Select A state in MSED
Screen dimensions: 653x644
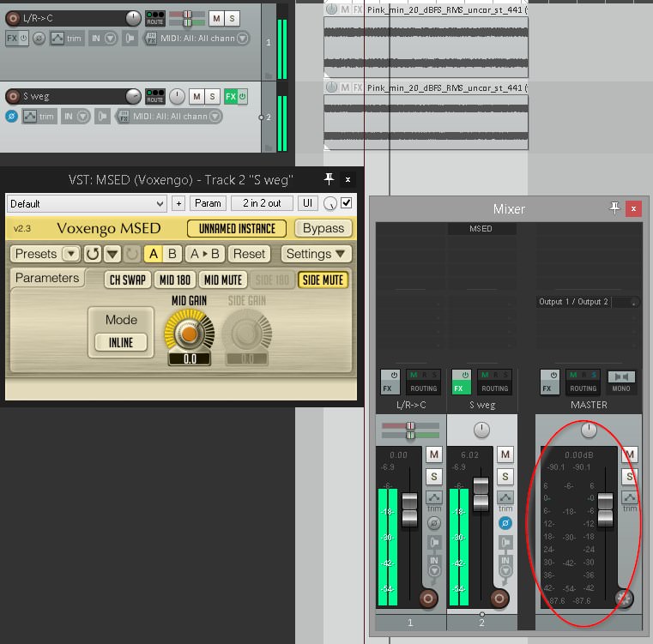point(154,254)
